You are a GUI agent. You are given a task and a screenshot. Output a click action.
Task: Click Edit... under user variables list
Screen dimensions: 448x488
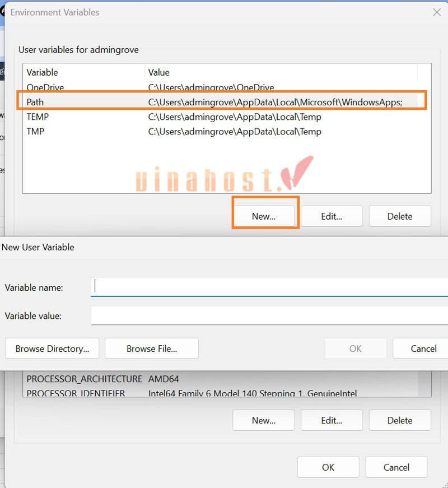tap(332, 216)
